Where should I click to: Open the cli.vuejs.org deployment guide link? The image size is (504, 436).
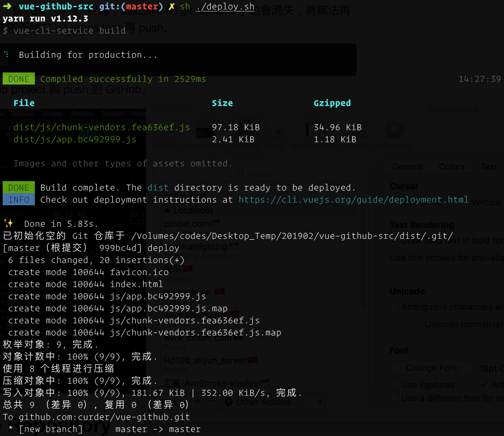tap(353, 200)
